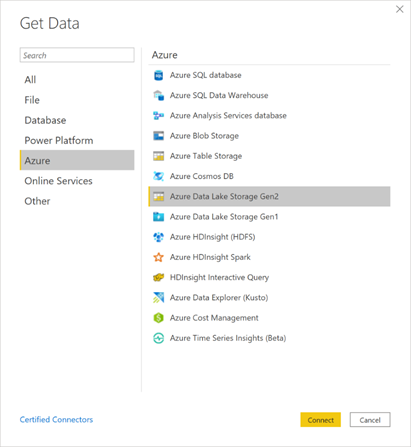The image size is (411, 447).
Task: Click the Azure Cost Management icon
Action: pos(158,318)
